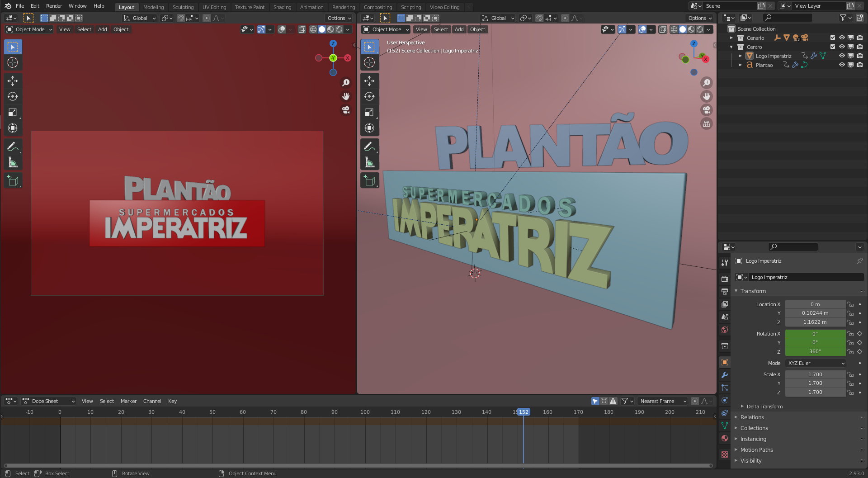Click current frame marker 152 in timeline

coord(524,412)
